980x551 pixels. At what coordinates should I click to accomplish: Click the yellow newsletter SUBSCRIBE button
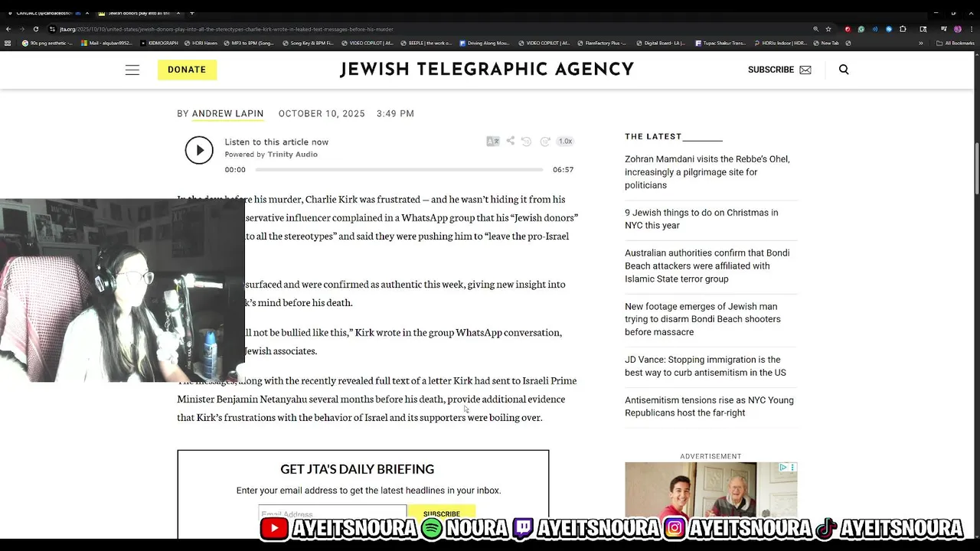click(x=442, y=514)
